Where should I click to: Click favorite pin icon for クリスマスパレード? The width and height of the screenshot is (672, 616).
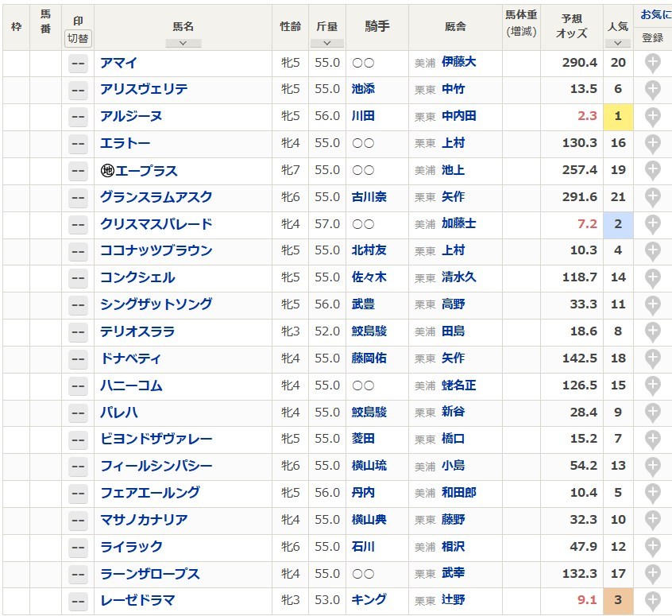652,225
